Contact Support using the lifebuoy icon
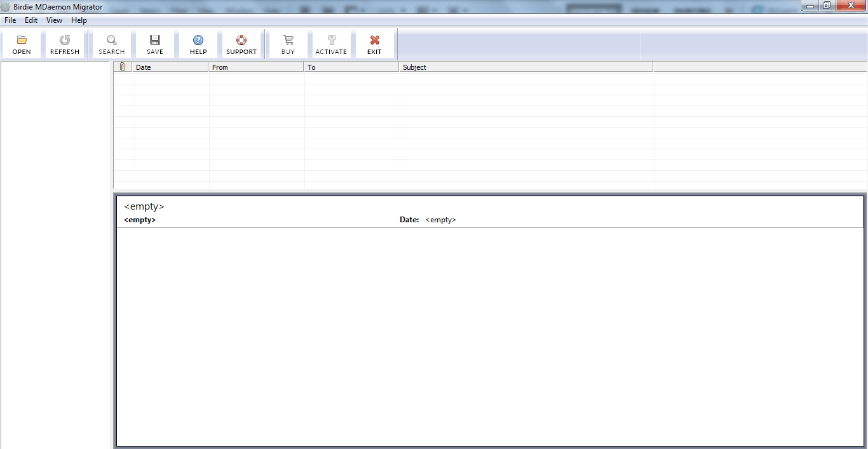The height and width of the screenshot is (449, 868). pyautogui.click(x=241, y=41)
